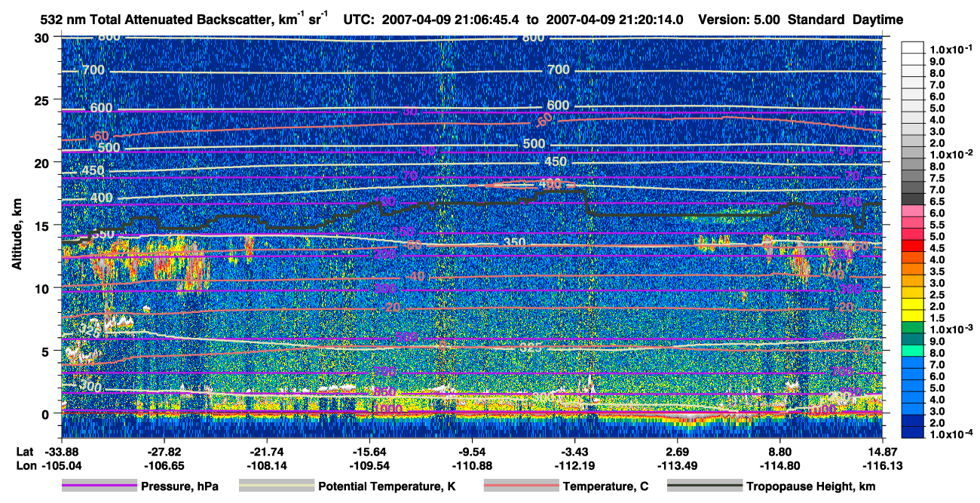Click the 'Temperature, C' legend label
980x503 pixels.
coord(606,486)
